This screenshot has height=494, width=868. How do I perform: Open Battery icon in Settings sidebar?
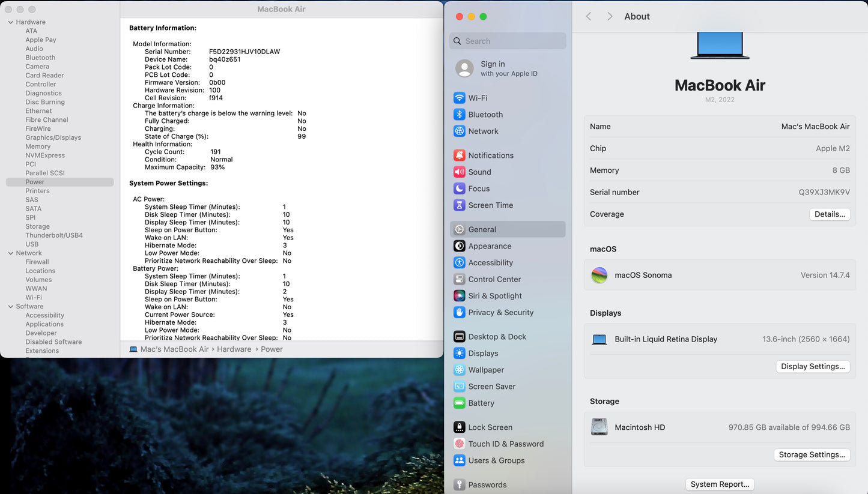(460, 403)
